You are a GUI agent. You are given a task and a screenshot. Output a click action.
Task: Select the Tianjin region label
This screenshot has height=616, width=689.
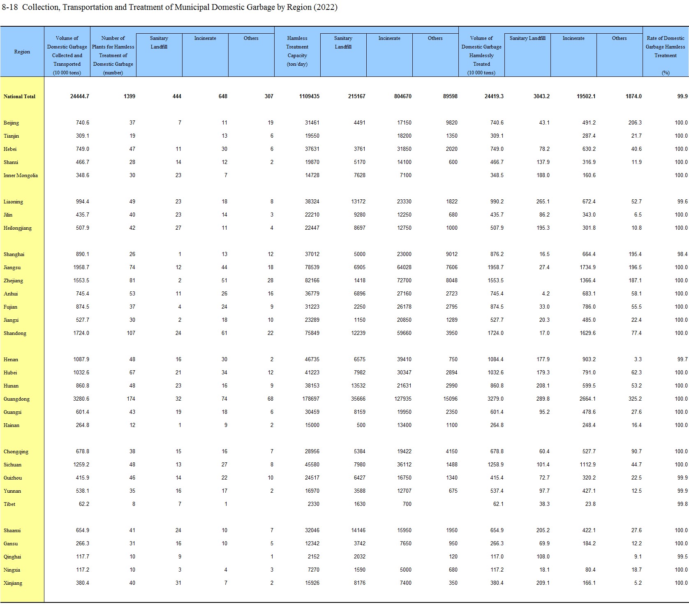11,136
